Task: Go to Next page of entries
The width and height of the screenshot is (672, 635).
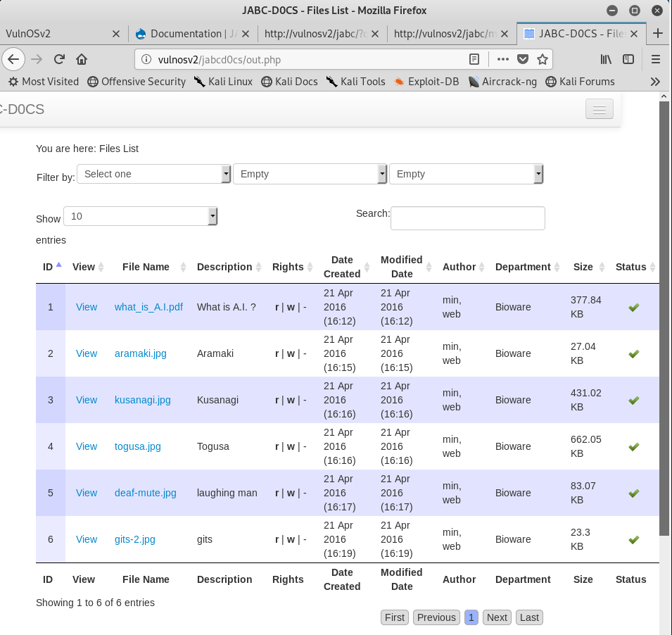Action: coord(497,617)
